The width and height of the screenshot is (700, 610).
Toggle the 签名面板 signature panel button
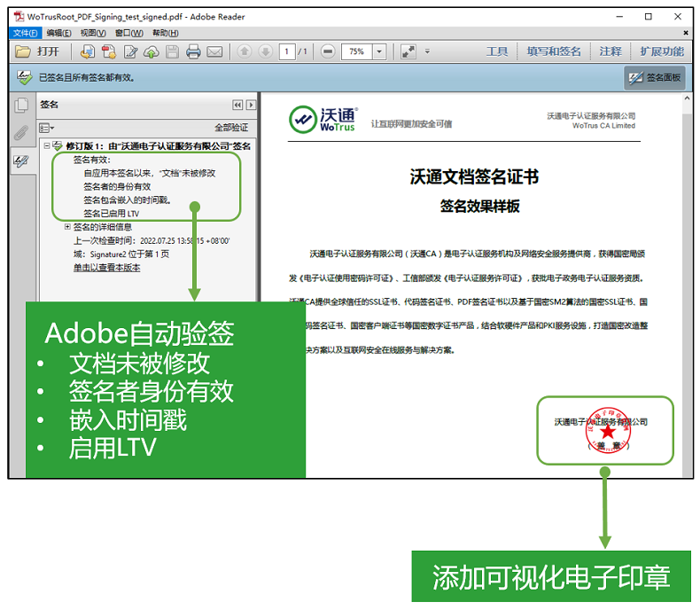click(x=655, y=78)
